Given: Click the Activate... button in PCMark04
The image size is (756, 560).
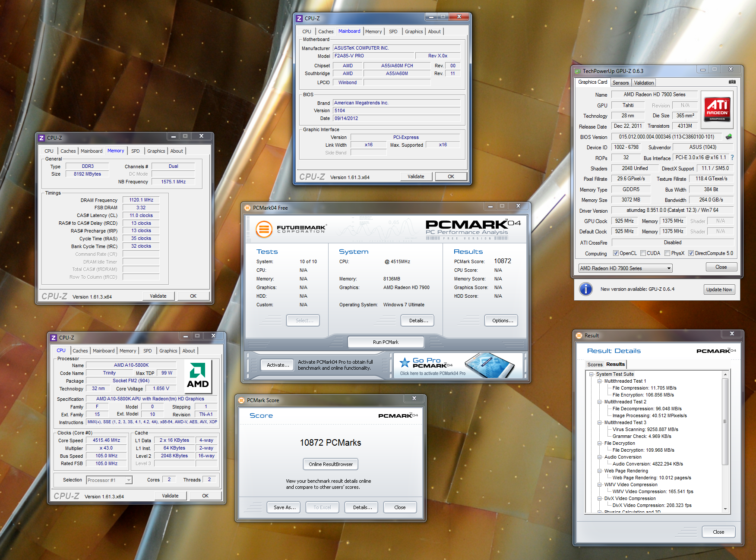Looking at the screenshot, I should point(278,365).
